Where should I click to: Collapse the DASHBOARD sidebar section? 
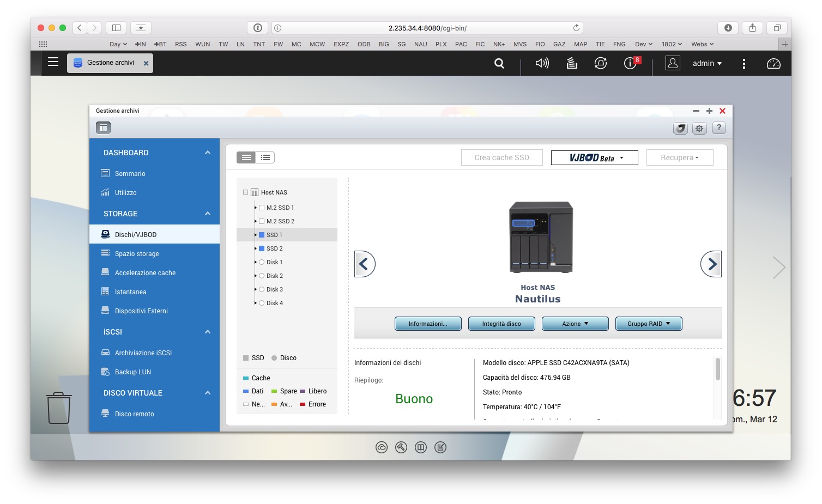coord(208,153)
